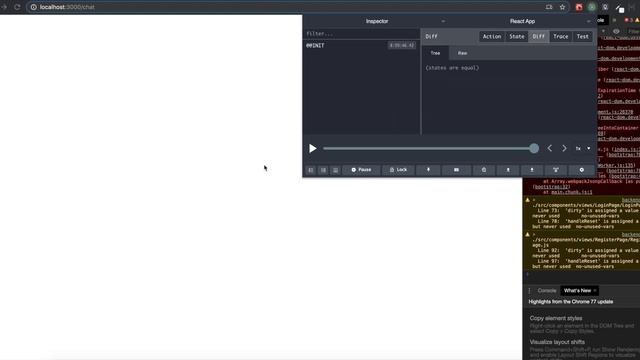
Task: Open the 1x playback speed dropdown
Action: [x=583, y=149]
